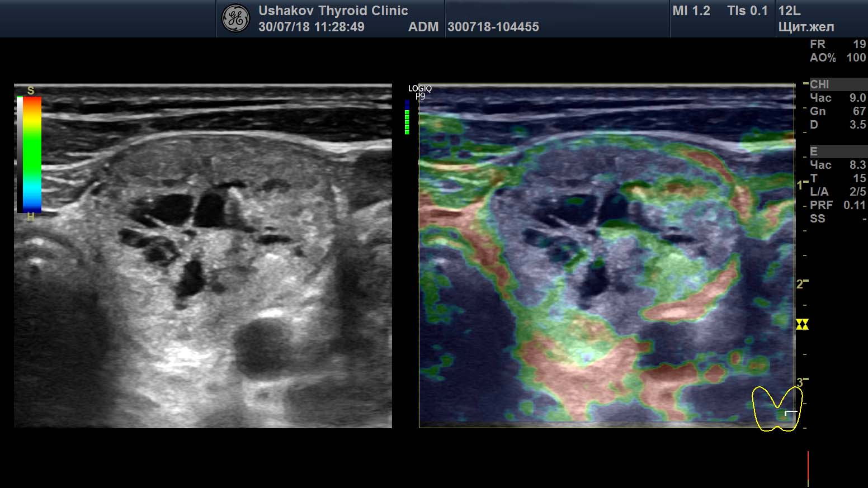The width and height of the screenshot is (868, 488).
Task: Click the MI 1.2 readout
Action: (x=691, y=11)
